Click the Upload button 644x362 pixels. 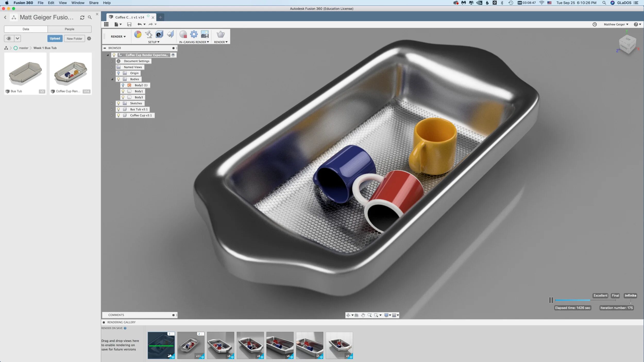pyautogui.click(x=55, y=38)
